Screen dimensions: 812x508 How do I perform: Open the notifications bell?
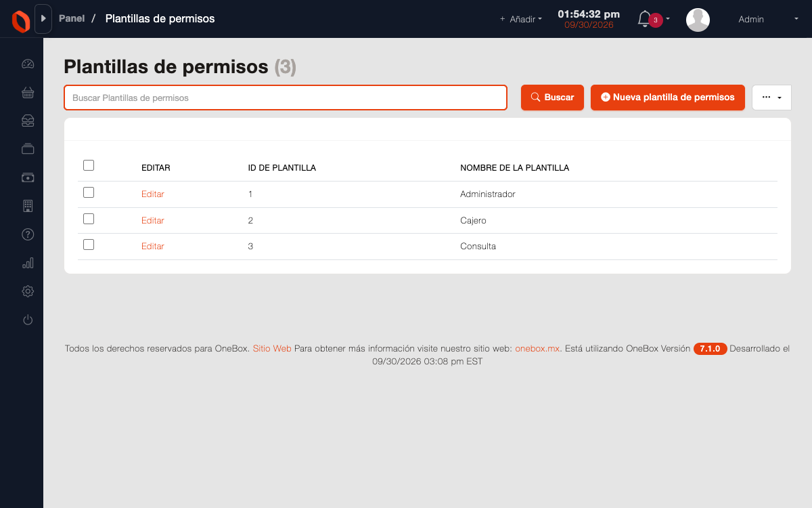(644, 19)
